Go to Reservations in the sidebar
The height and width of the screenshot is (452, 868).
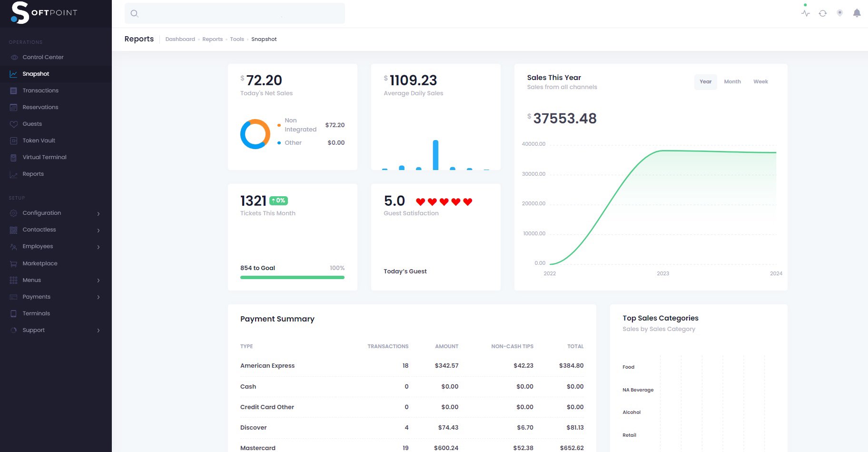40,107
